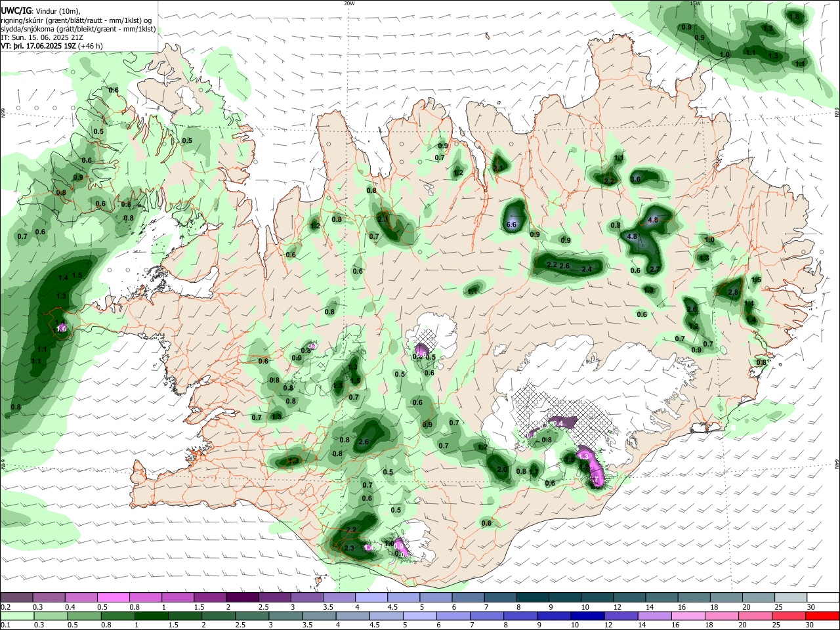This screenshot has width=840, height=630.
Task: Click the darkest green swatch labeled 1 in rain scale
Action: tap(150, 616)
